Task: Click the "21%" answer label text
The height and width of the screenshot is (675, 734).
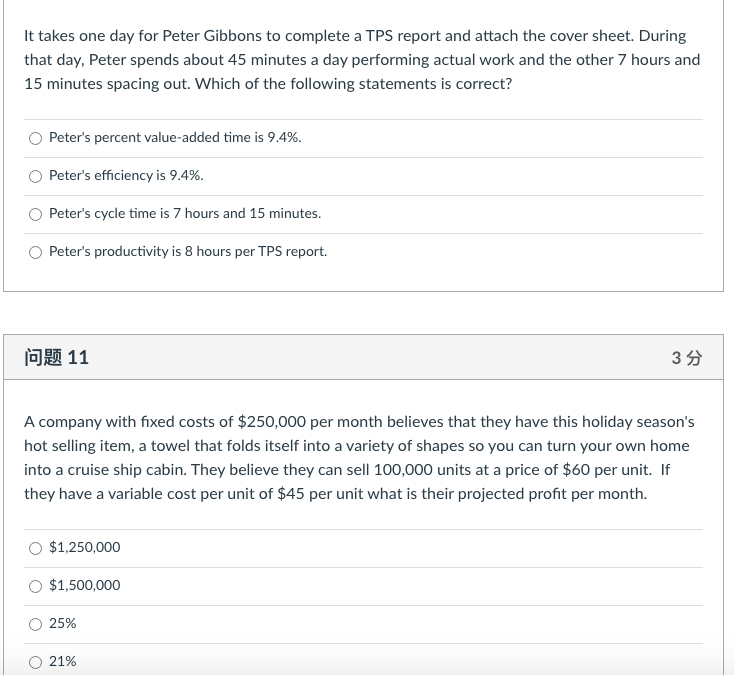Action: pos(63,661)
